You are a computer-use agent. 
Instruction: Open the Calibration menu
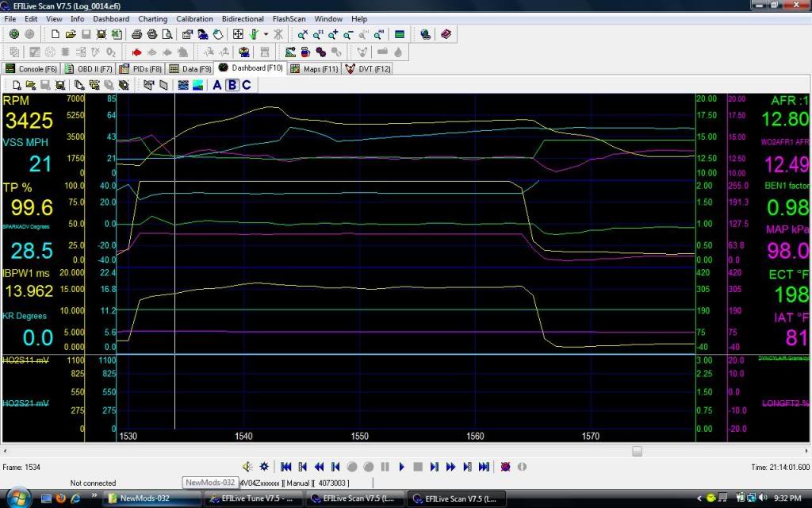(194, 19)
